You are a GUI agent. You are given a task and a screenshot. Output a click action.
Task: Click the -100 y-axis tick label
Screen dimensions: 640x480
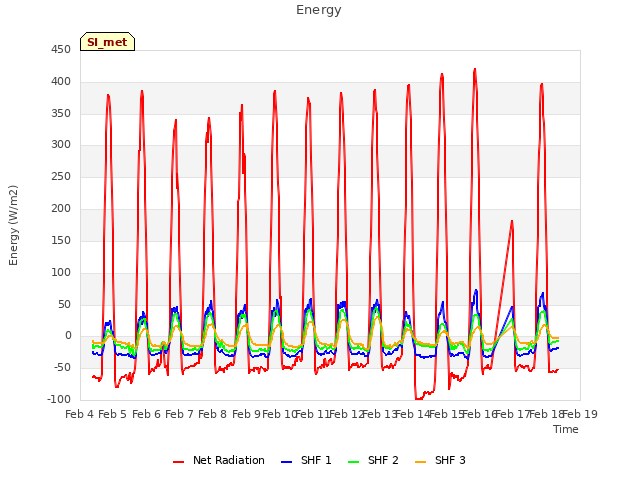point(59,399)
